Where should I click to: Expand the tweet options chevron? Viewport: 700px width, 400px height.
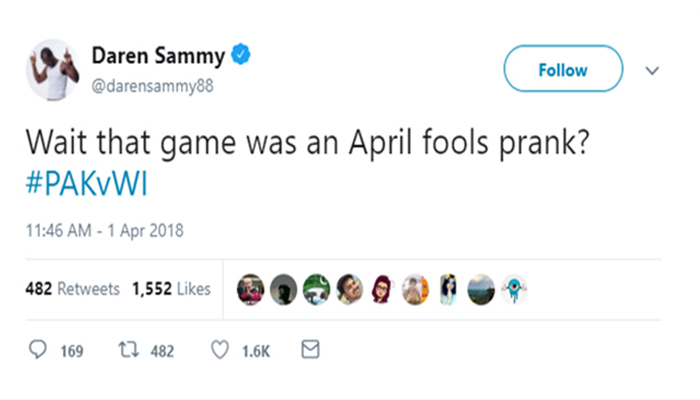653,71
